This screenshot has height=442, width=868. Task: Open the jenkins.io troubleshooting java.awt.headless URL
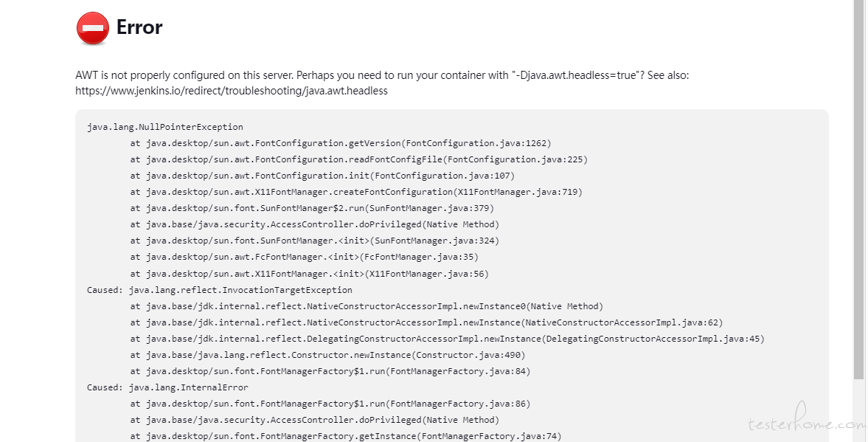232,91
